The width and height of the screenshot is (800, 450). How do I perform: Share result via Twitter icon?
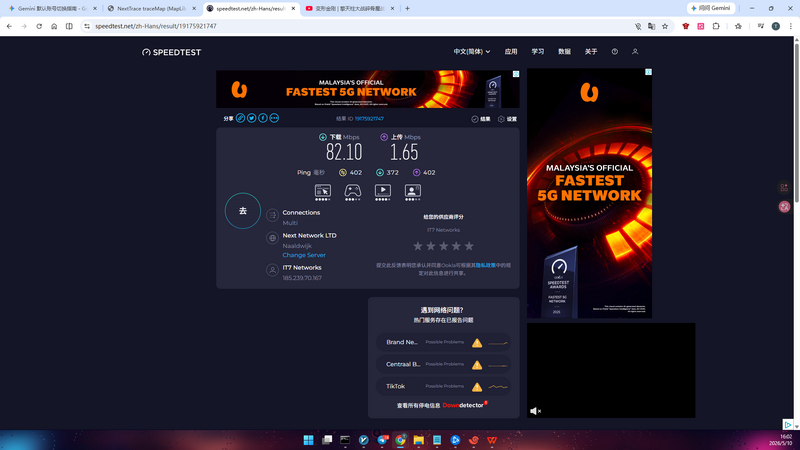[252, 118]
